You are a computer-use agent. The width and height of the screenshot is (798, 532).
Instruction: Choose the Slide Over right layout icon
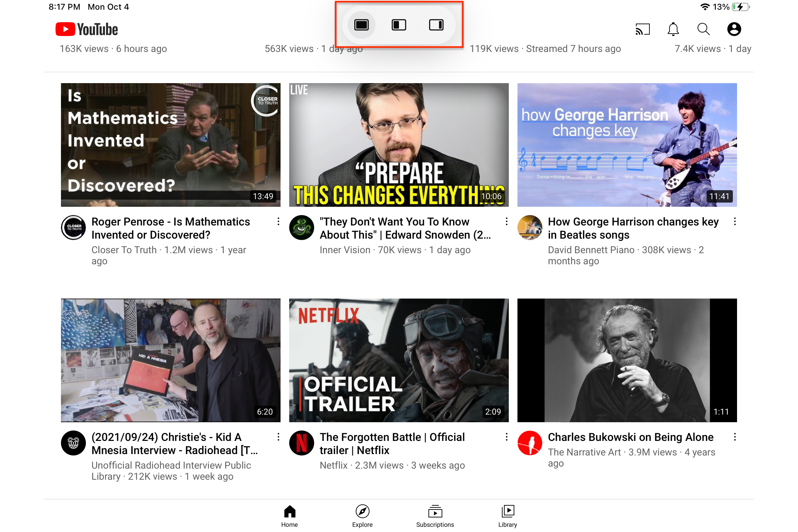coord(436,25)
